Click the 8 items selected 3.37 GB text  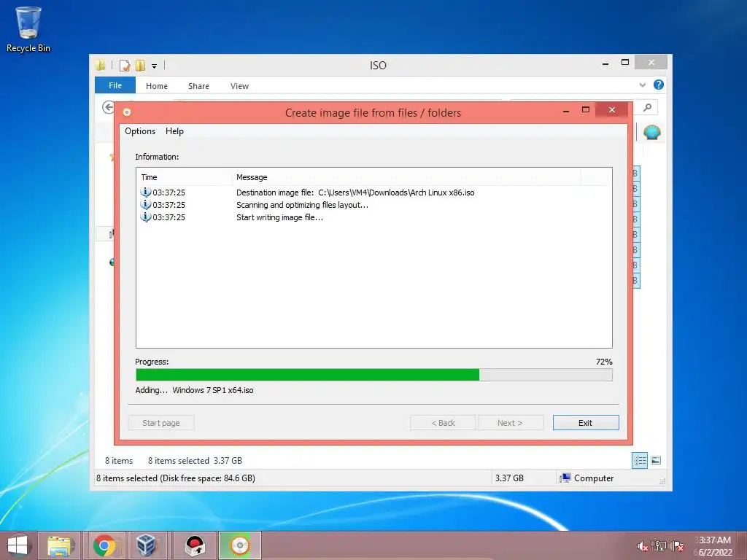click(x=195, y=461)
